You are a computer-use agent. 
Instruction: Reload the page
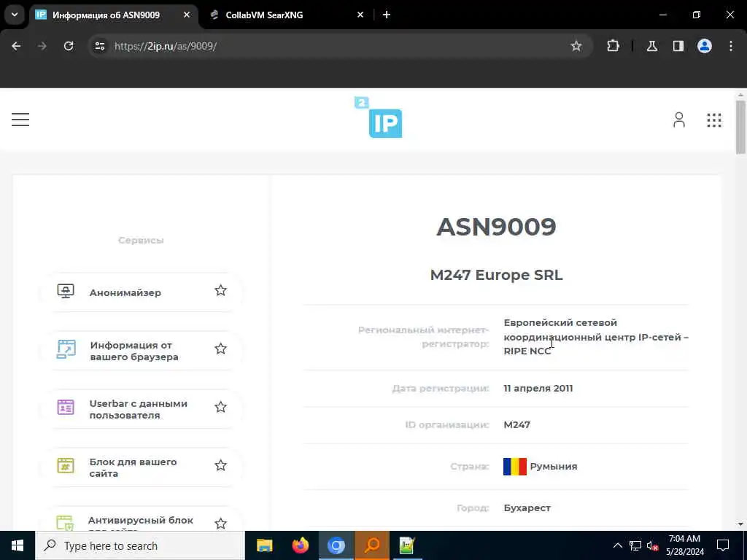coord(69,46)
